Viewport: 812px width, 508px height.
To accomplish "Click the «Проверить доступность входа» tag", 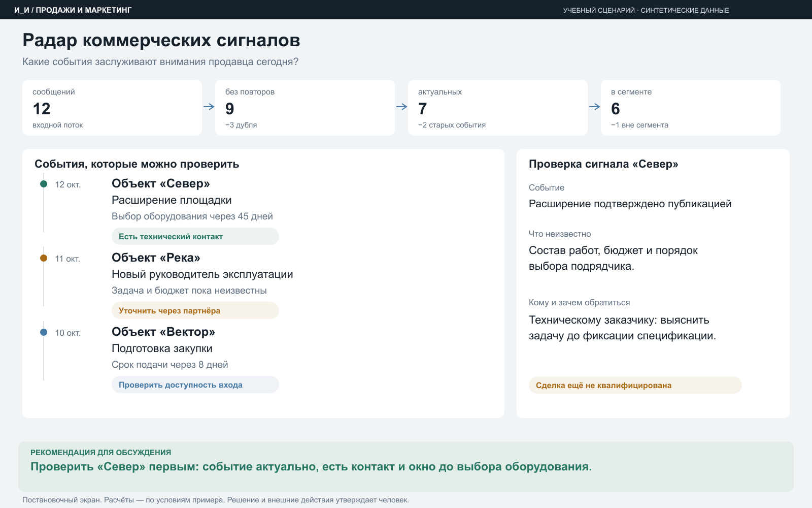I will 195,385.
